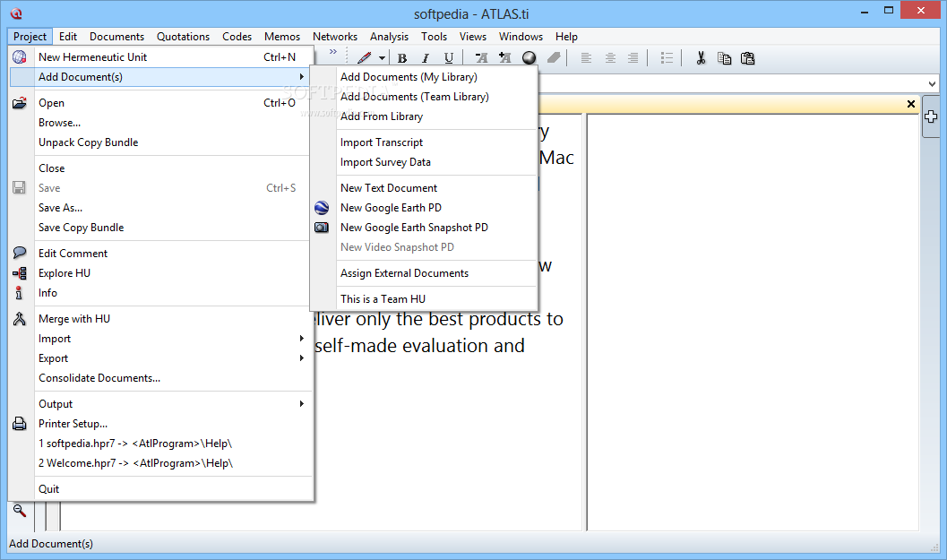Viewport: 947px width, 560px height.
Task: Click ATLAS.ti app icon in title bar
Action: click(16, 13)
